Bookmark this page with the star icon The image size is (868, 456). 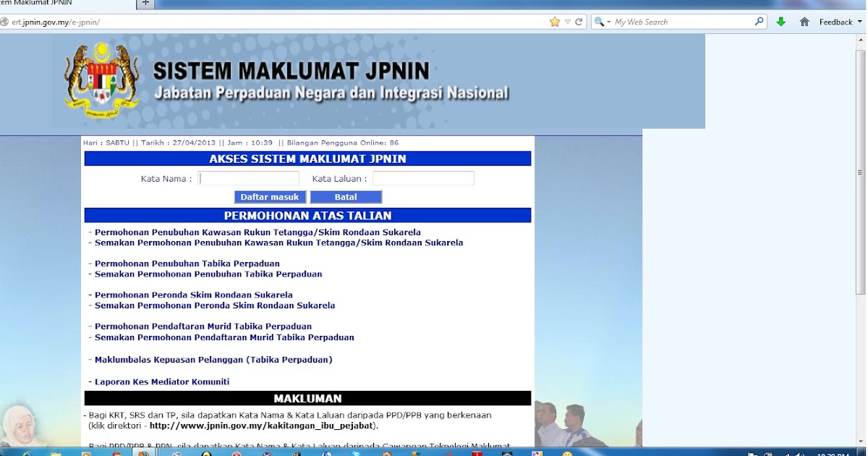(555, 22)
